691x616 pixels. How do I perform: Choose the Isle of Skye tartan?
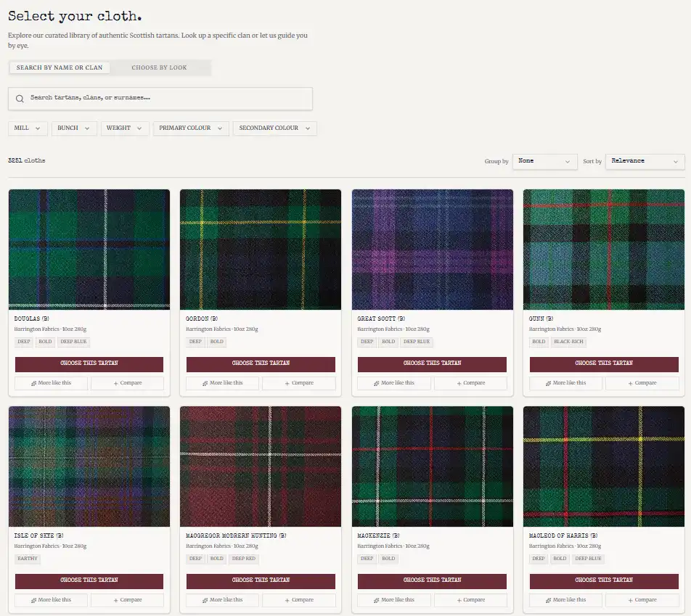(x=89, y=580)
